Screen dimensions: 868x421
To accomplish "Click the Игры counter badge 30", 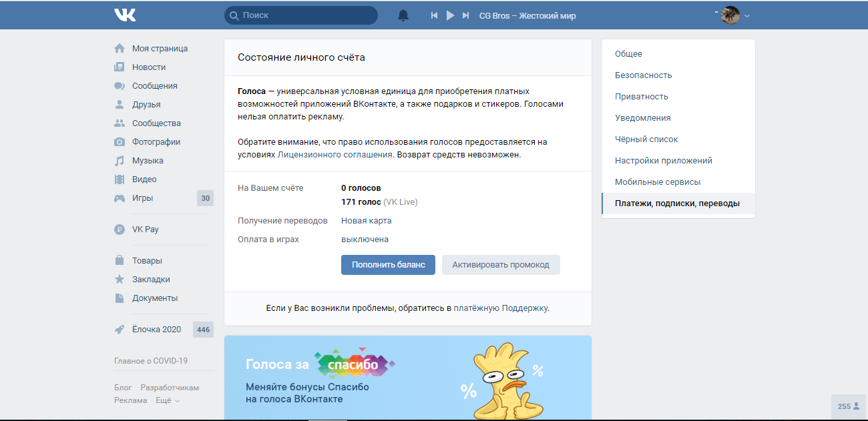I will coord(206,197).
